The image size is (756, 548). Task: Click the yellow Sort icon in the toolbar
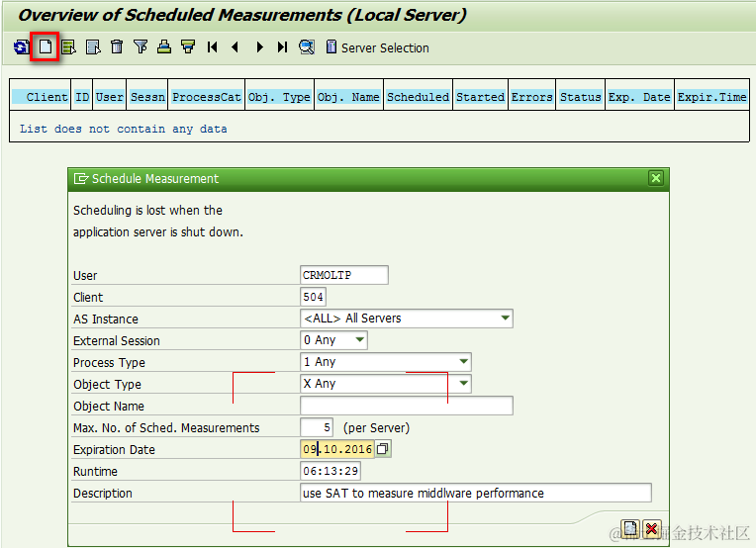[188, 47]
